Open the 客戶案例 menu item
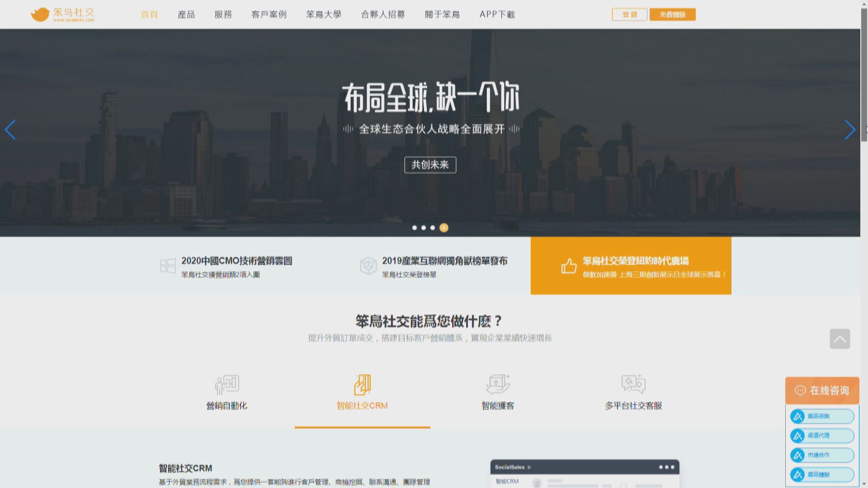Screen dimensions: 868x488 pyautogui.click(x=269, y=14)
